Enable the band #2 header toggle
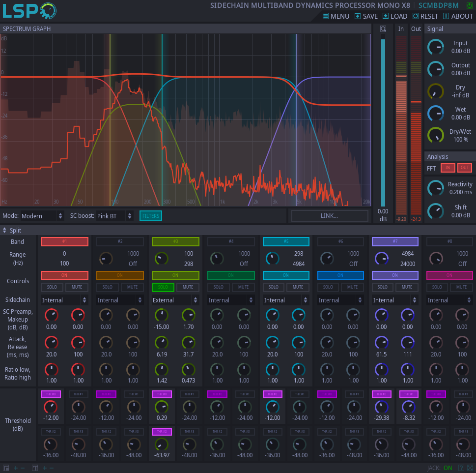The image size is (476, 473). (120, 241)
